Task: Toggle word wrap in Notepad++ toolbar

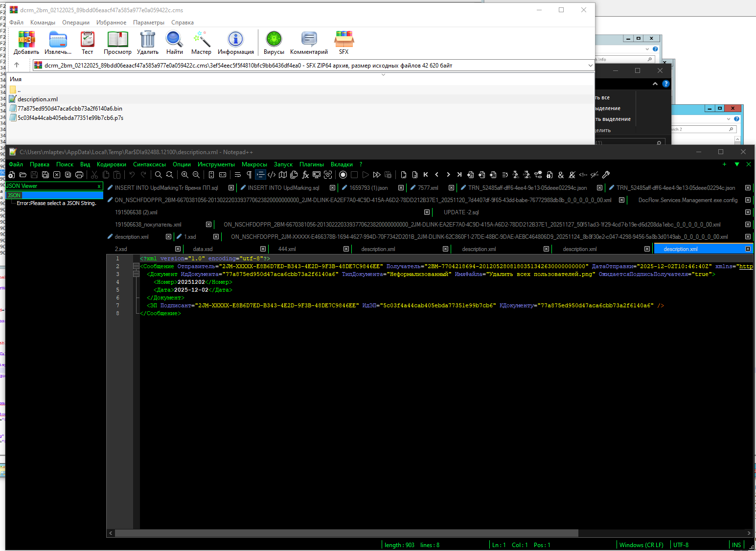Action: coord(238,175)
